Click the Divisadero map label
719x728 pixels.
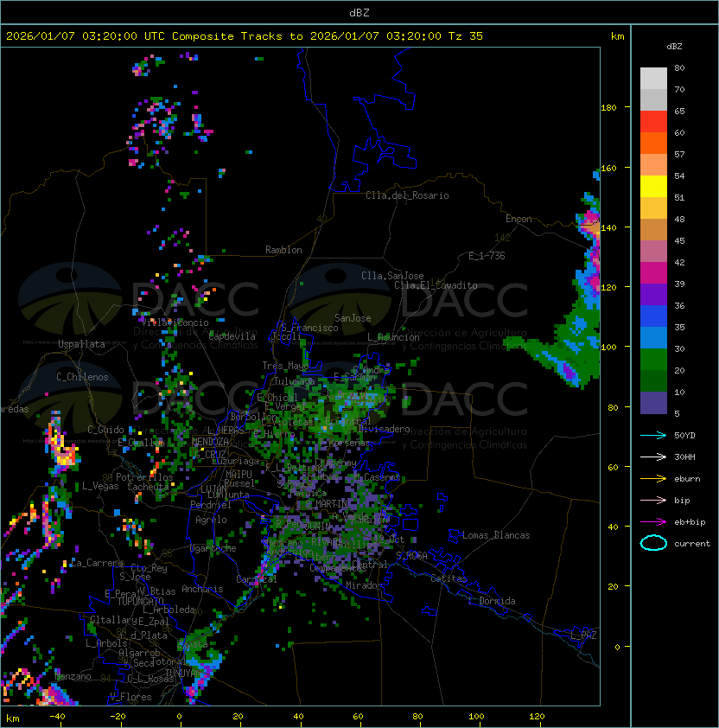(x=385, y=429)
